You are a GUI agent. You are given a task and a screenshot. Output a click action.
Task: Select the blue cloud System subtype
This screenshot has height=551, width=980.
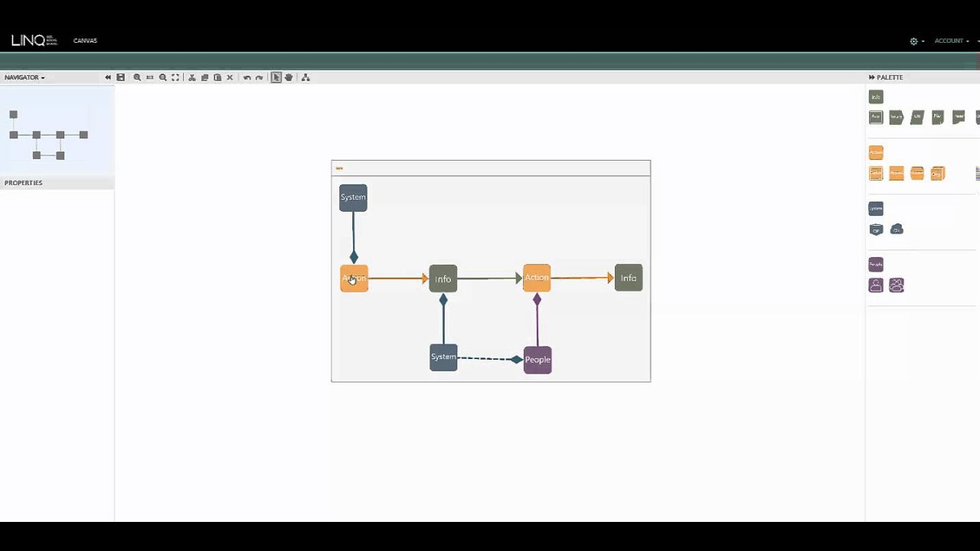(x=897, y=230)
